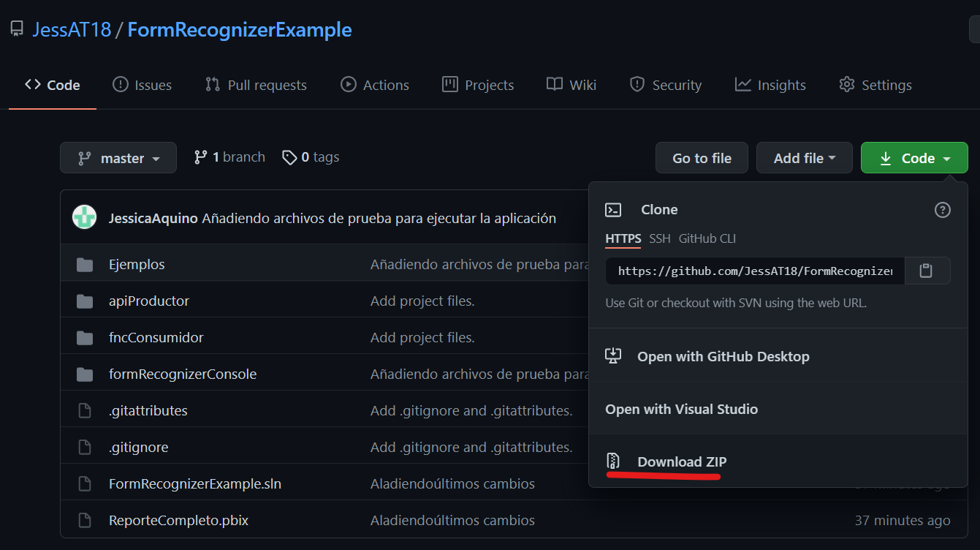Go to the Actions tab
Screen dimensions: 980x550
[x=375, y=85]
